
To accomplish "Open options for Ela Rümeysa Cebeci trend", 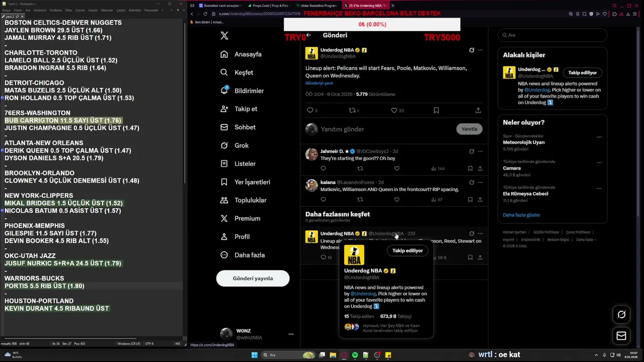I will (x=599, y=188).
